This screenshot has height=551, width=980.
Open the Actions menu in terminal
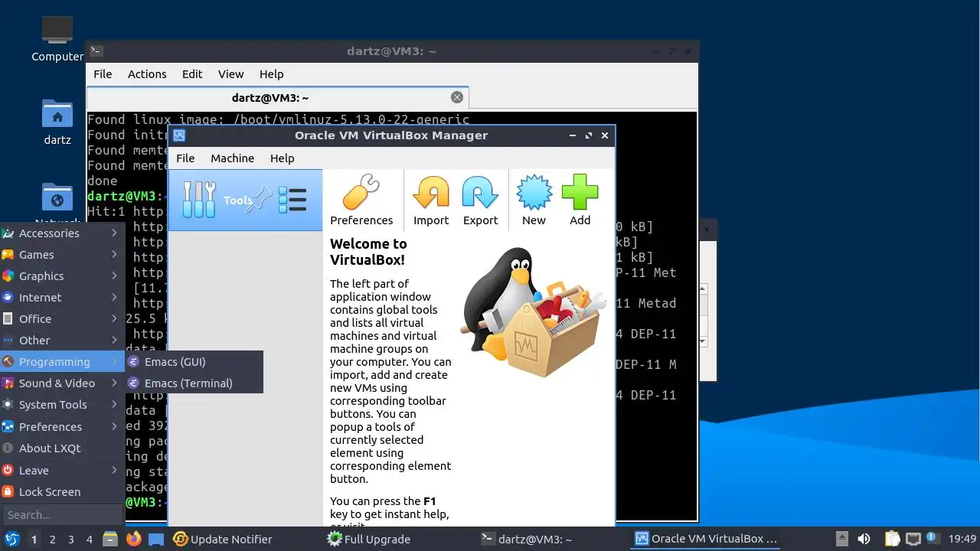147,74
